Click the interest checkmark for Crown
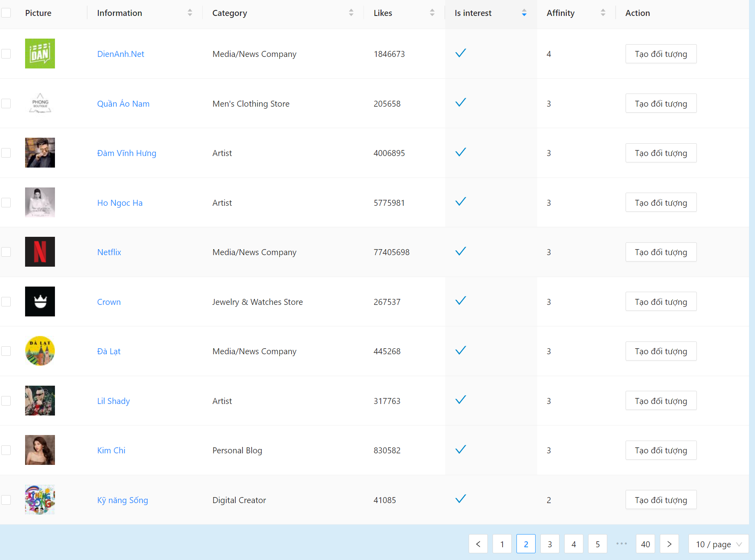 tap(461, 301)
